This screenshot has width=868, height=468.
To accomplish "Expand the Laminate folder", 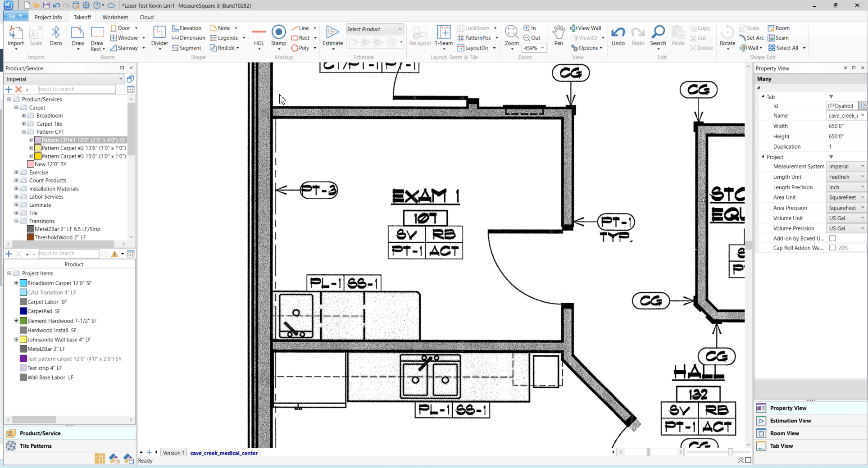I will [16, 204].
